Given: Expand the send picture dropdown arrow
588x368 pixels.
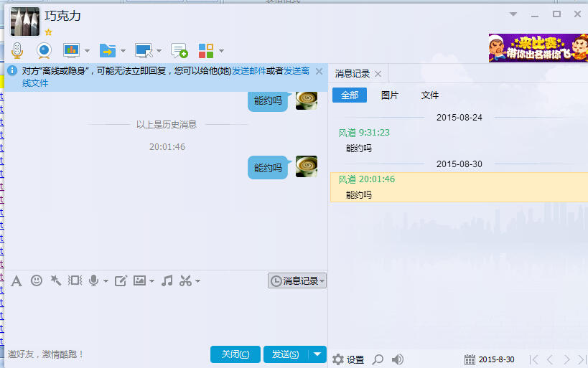Looking at the screenshot, I should pyautogui.click(x=152, y=280).
